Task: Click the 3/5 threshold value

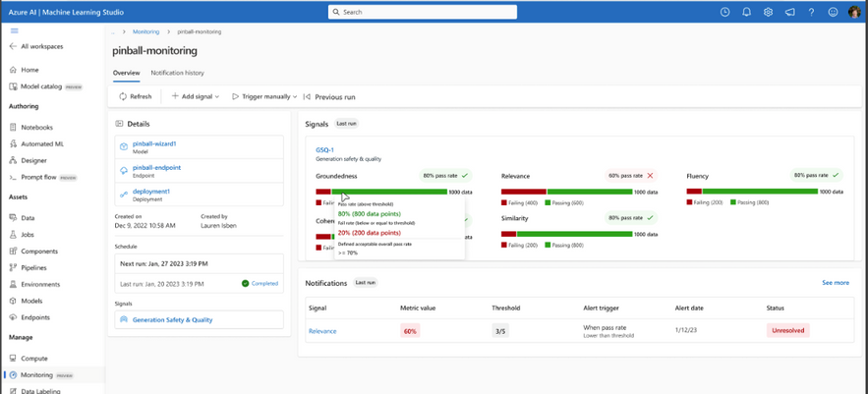Action: point(500,331)
